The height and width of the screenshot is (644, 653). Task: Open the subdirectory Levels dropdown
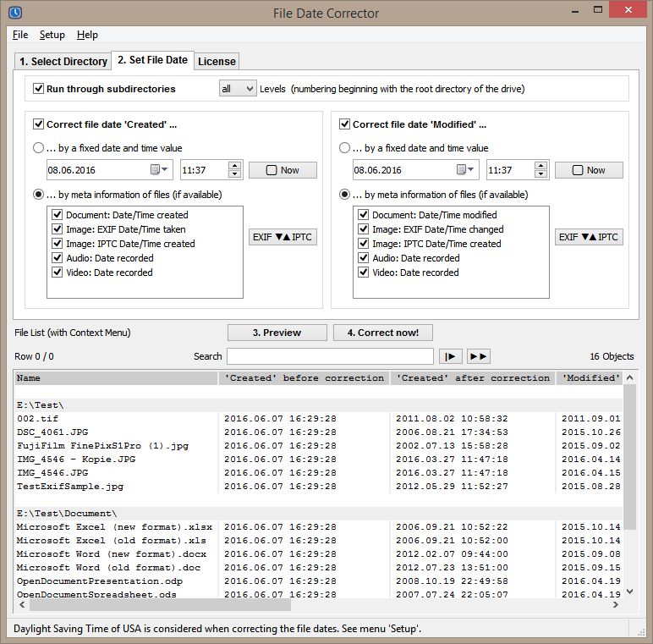238,88
